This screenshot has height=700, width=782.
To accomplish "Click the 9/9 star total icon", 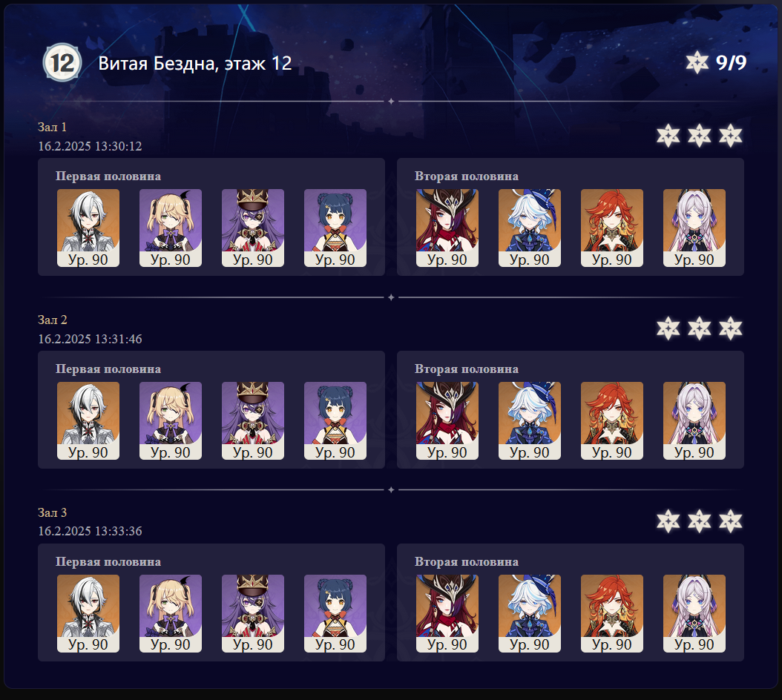I will coord(697,62).
